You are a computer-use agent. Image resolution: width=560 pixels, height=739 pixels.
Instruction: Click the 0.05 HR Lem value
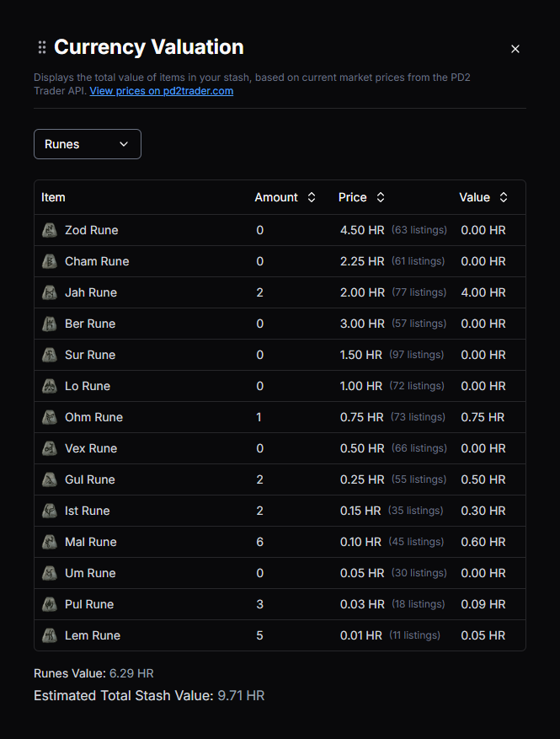(x=483, y=635)
